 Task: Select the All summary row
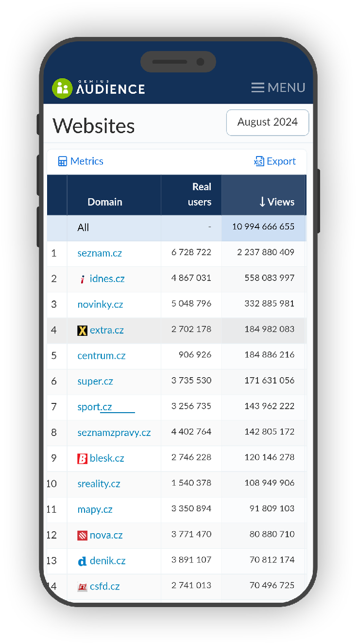tap(176, 227)
